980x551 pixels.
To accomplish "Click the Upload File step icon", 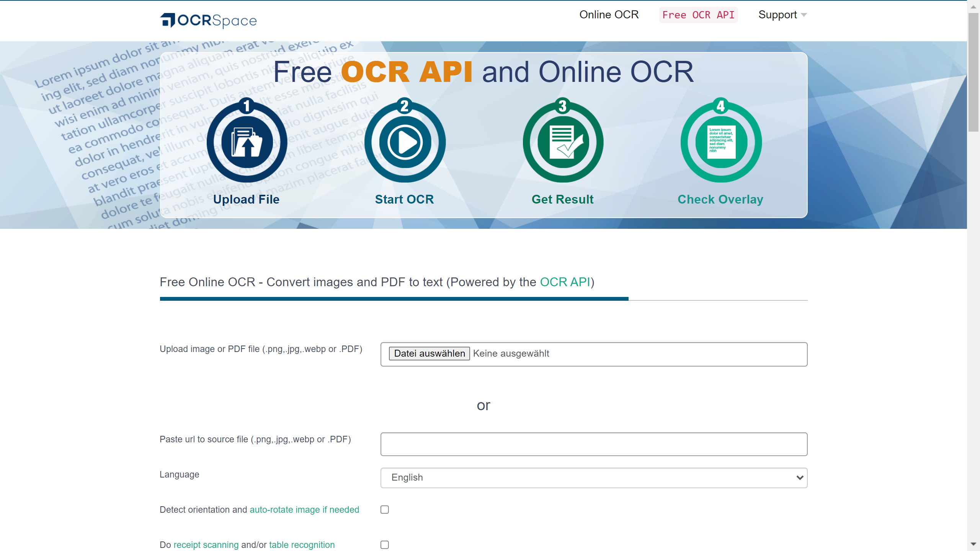I will click(246, 141).
